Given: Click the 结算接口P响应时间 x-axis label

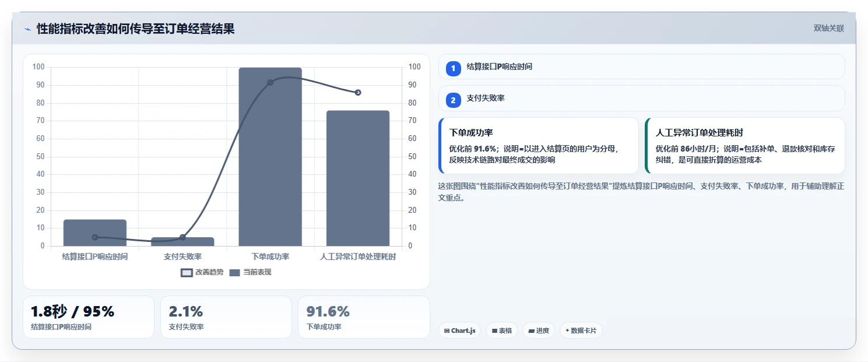Looking at the screenshot, I should click(x=95, y=256).
